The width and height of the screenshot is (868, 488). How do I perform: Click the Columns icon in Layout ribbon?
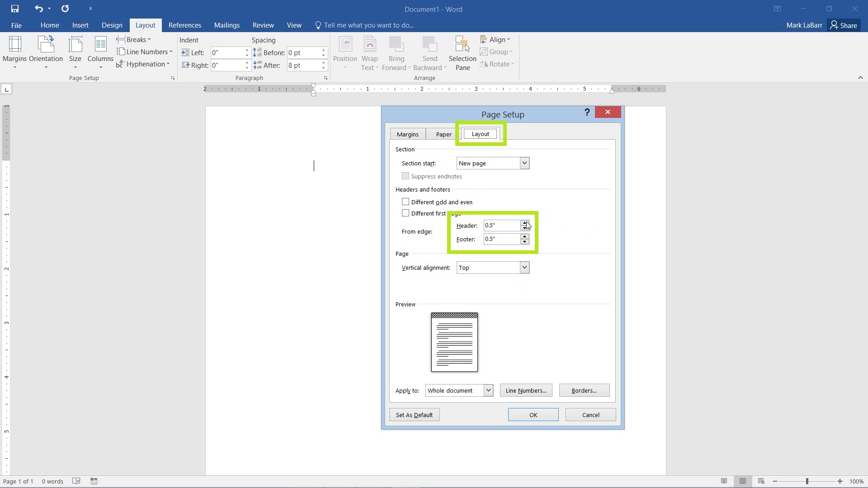[99, 52]
